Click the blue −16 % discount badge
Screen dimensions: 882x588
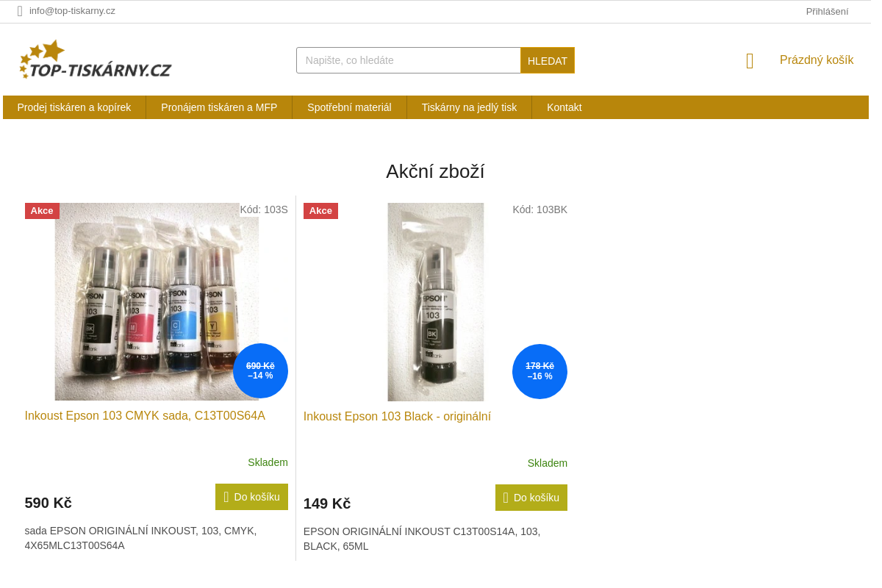539,371
